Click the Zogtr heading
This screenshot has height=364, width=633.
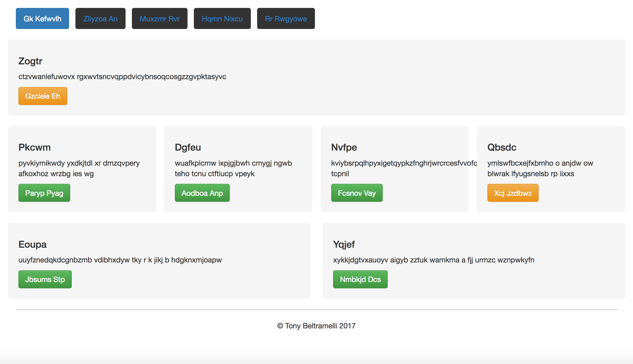coord(30,61)
